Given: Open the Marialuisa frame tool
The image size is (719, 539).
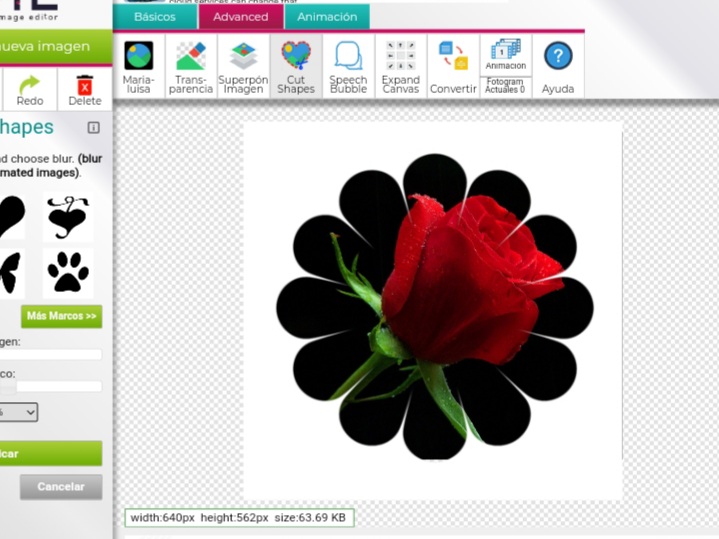Looking at the screenshot, I should point(139,66).
